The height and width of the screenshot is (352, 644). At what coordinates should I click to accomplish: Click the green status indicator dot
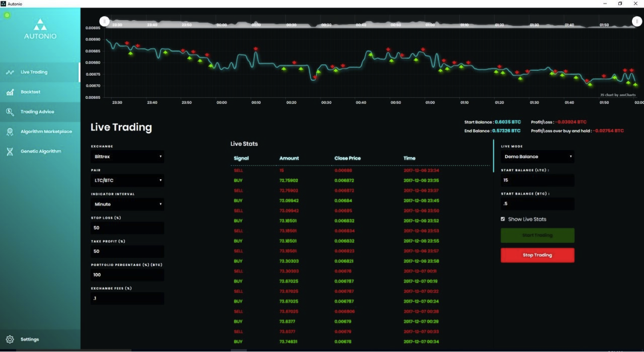(7, 15)
